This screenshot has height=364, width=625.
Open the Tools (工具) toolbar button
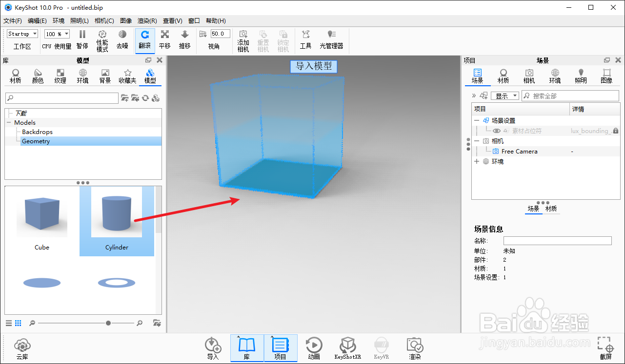point(306,40)
